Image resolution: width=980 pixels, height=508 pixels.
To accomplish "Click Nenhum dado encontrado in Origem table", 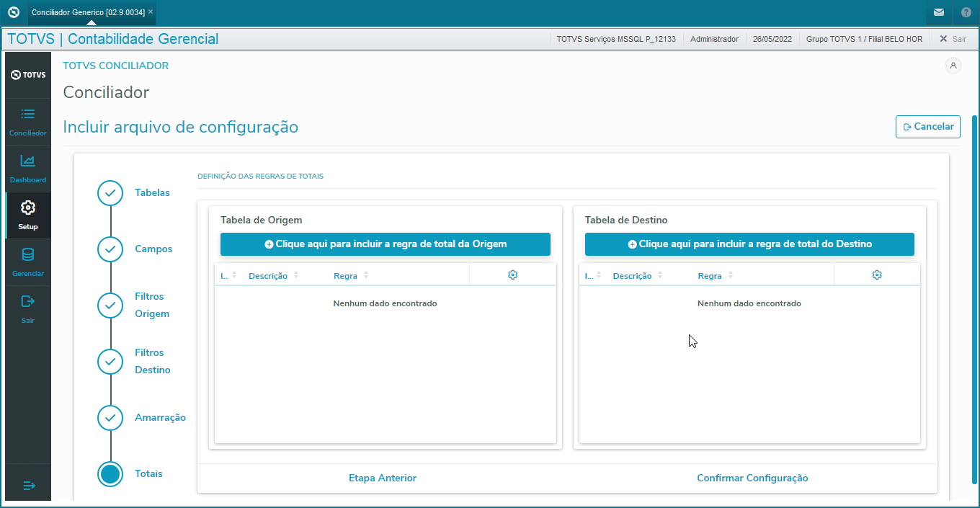I will click(x=385, y=303).
